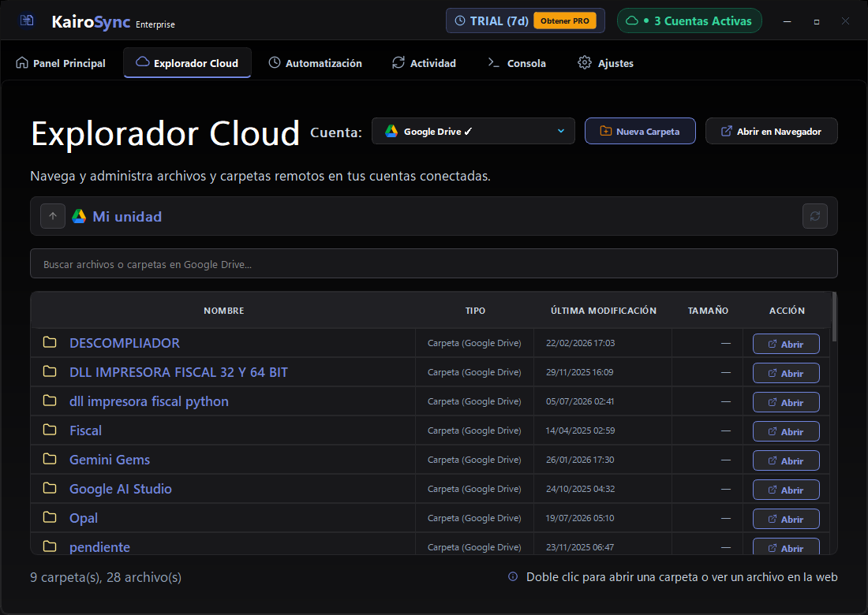Click Abrir for DESCOMPLIADOR

(786, 344)
